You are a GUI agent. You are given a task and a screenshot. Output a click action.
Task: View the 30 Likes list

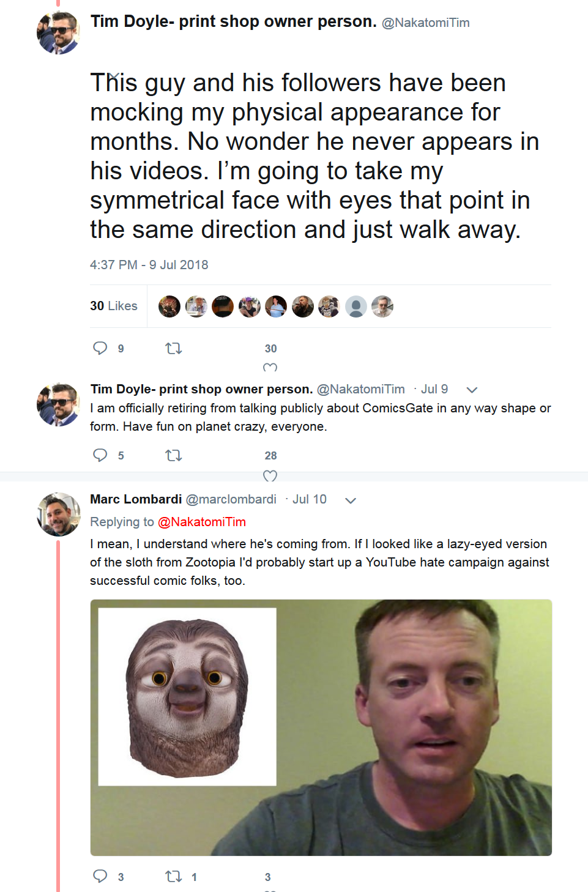[x=114, y=306]
